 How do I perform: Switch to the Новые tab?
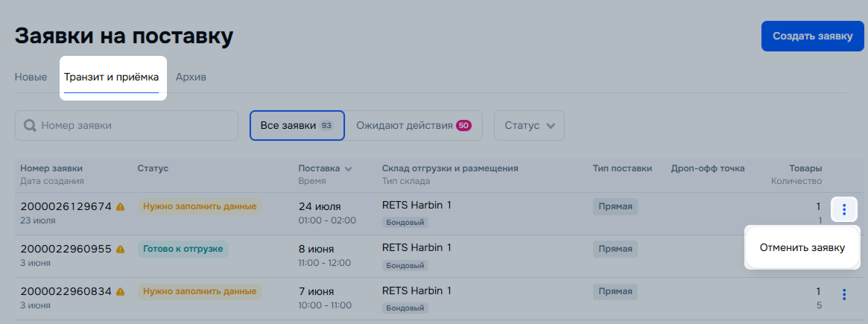[31, 77]
